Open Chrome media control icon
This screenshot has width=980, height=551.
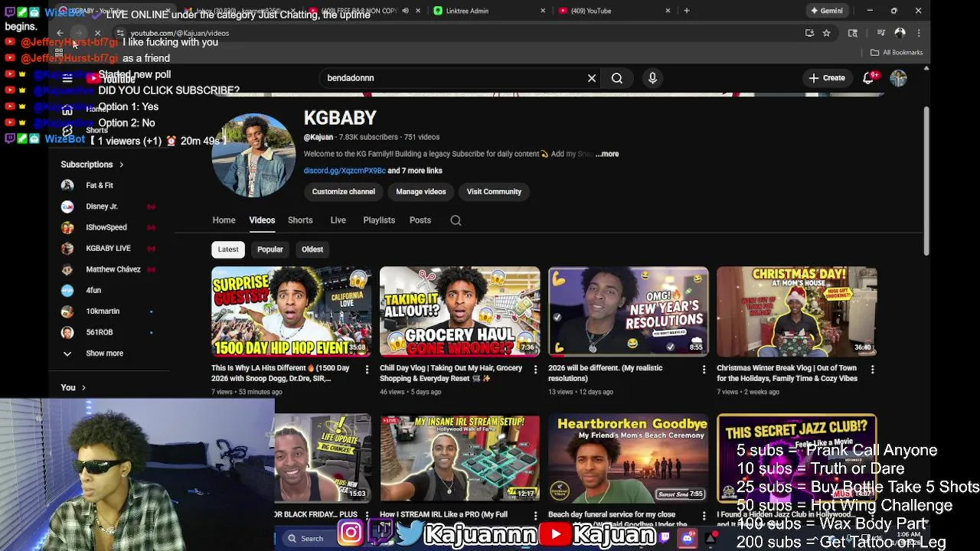[x=881, y=33]
